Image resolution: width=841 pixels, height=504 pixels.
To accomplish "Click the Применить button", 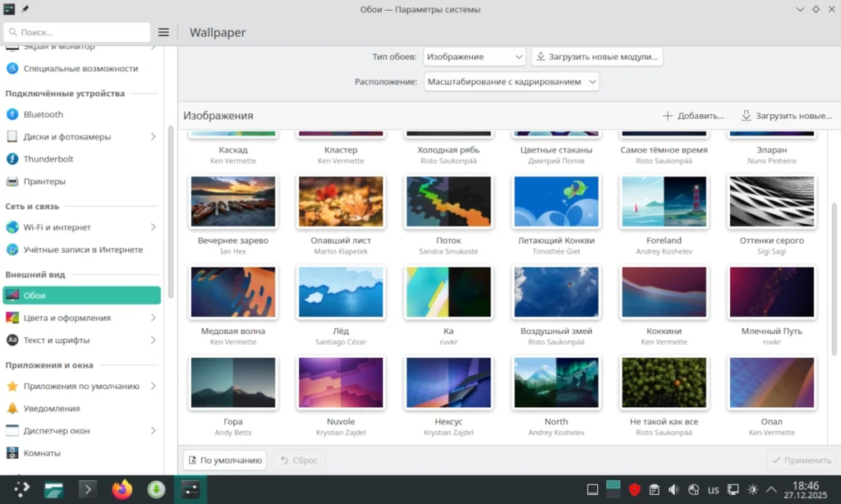I will click(x=802, y=460).
